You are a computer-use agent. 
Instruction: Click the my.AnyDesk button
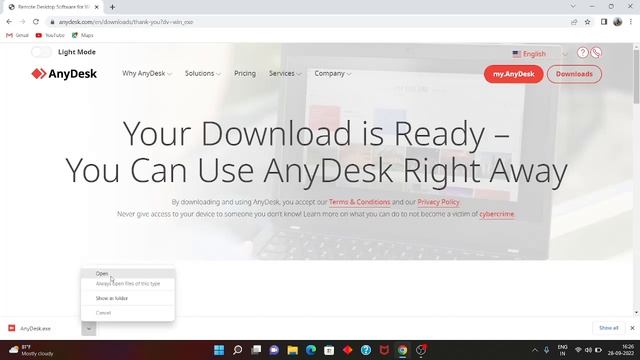click(x=513, y=74)
